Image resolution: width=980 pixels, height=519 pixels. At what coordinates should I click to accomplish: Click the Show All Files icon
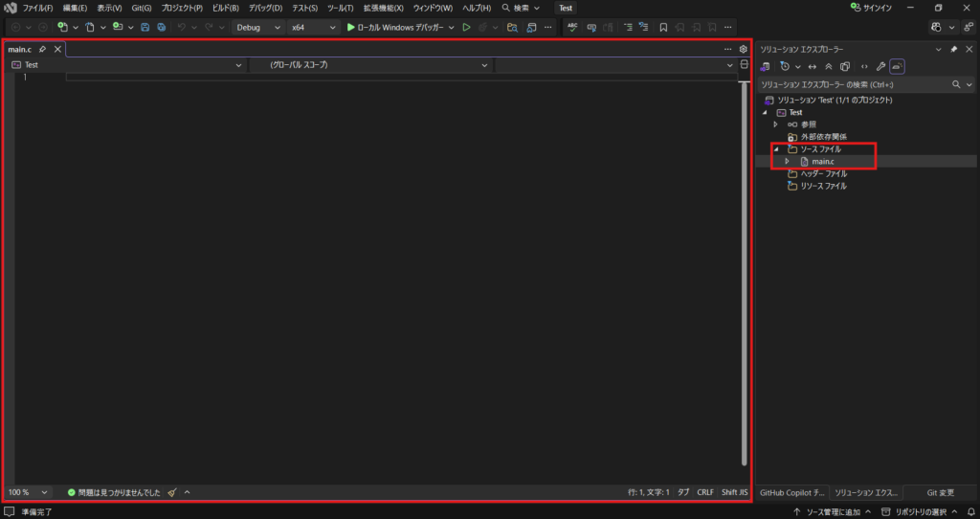tap(845, 66)
